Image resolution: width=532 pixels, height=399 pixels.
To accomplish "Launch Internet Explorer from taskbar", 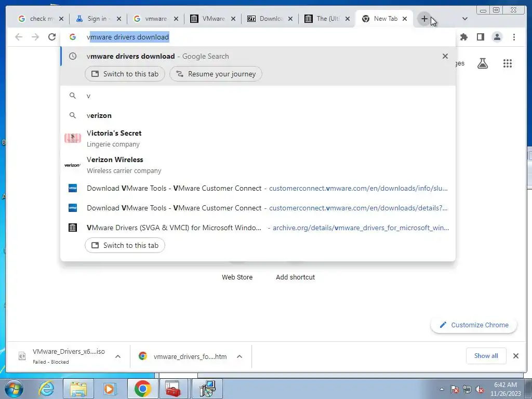I will point(46,389).
